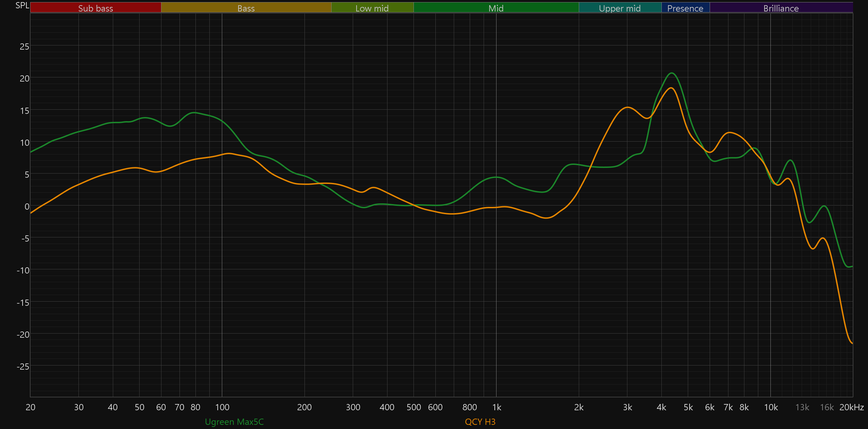Click the Brilliance band header
The image size is (868, 429).
point(781,8)
